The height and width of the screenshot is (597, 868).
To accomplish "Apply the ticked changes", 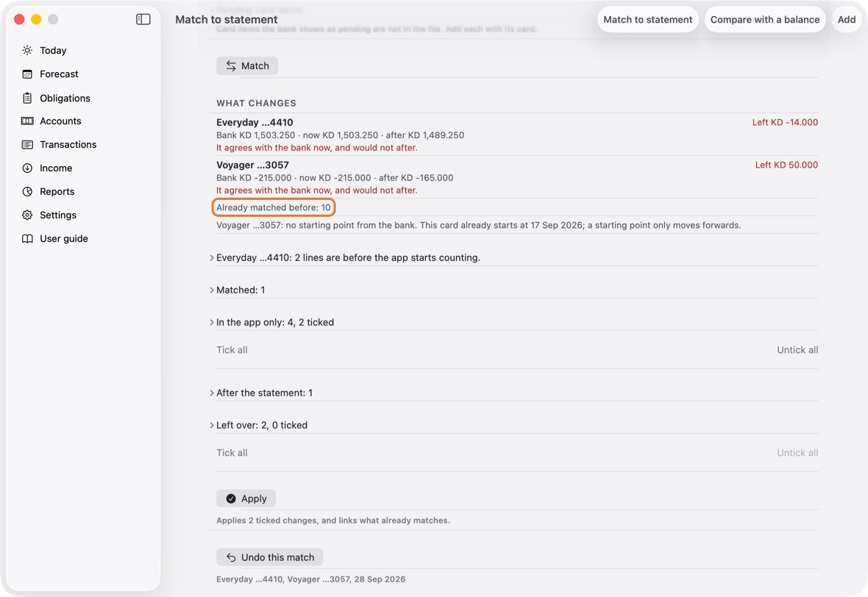I will 246,498.
